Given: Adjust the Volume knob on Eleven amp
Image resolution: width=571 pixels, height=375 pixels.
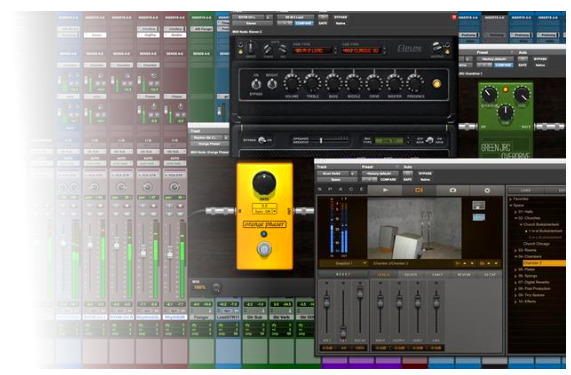Looking at the screenshot, I should tap(292, 84).
